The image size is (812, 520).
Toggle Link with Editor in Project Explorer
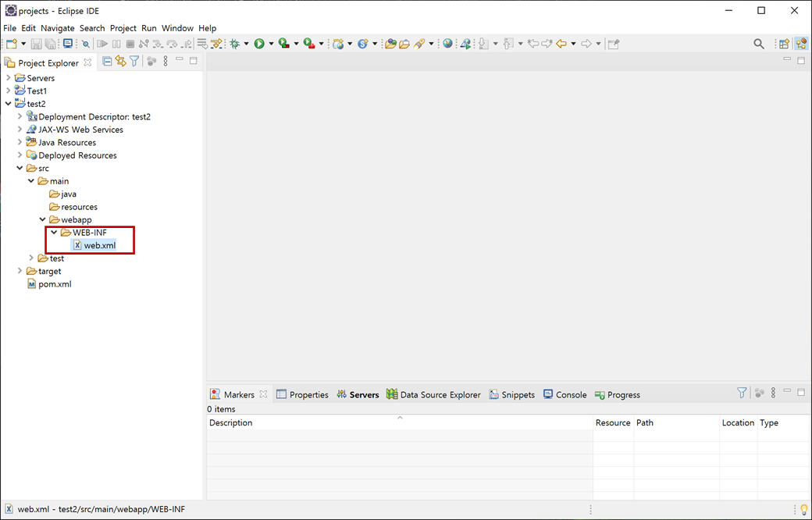click(x=121, y=62)
